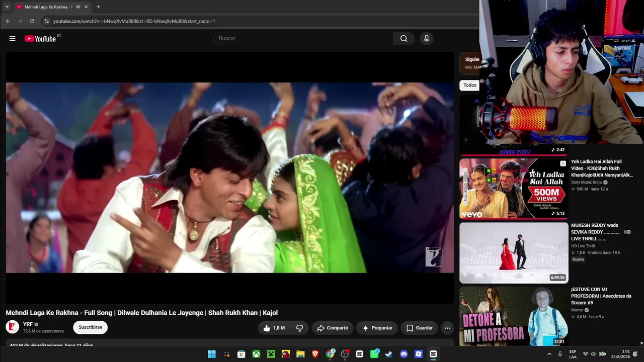Click the search magnifier button
644x362 pixels.
(x=404, y=39)
